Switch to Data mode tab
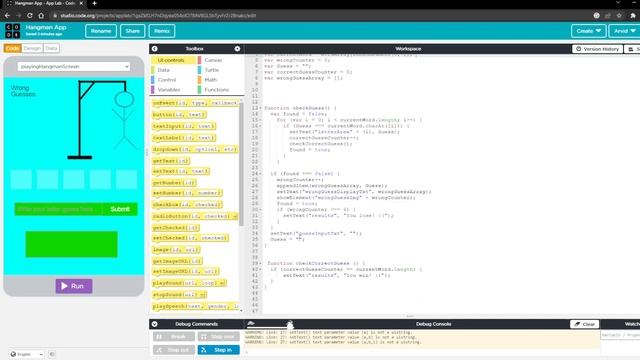 51,48
